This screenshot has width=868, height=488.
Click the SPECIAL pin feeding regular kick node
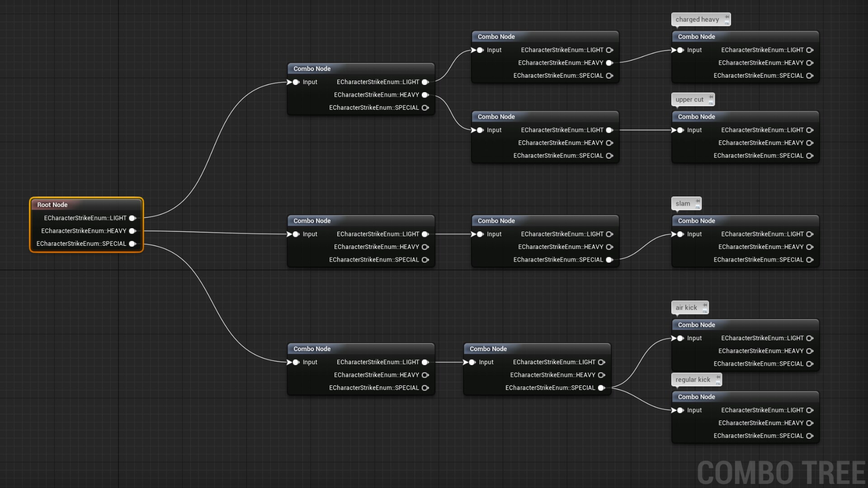pos(601,388)
